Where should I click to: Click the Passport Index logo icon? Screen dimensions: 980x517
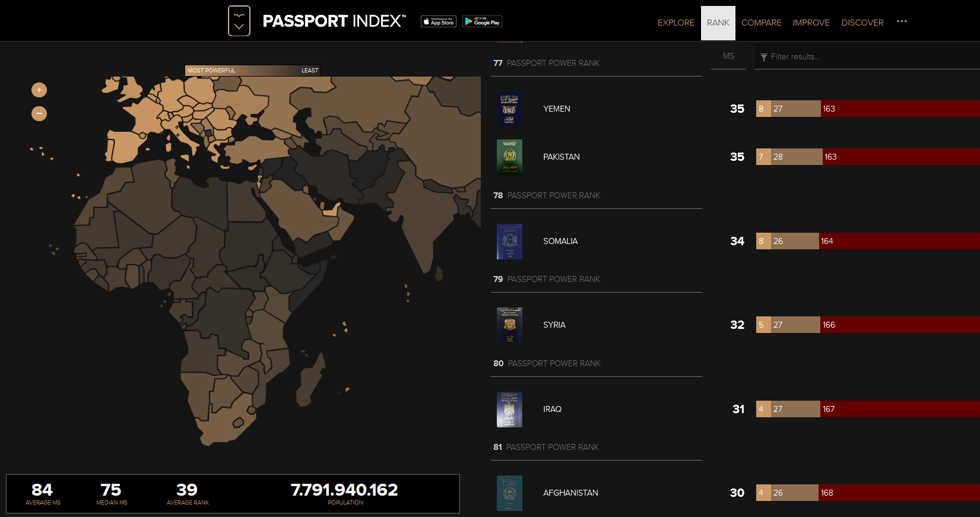pyautogui.click(x=239, y=21)
